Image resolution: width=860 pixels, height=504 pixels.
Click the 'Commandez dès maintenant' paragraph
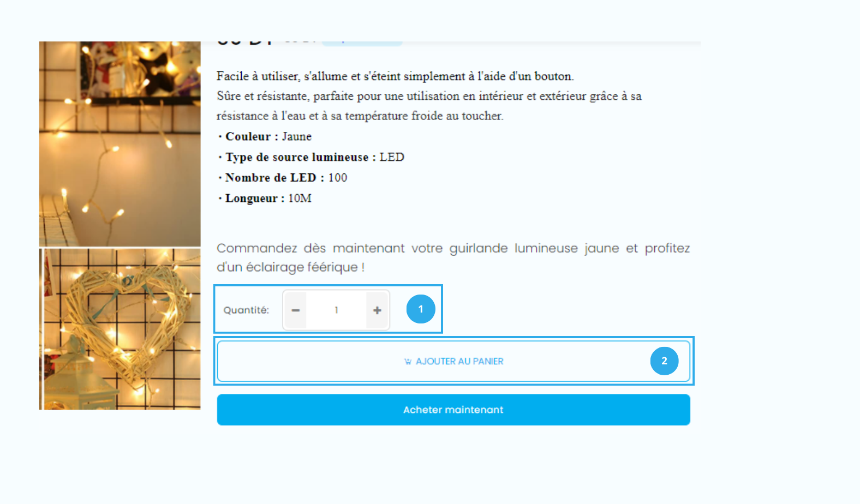tap(453, 257)
